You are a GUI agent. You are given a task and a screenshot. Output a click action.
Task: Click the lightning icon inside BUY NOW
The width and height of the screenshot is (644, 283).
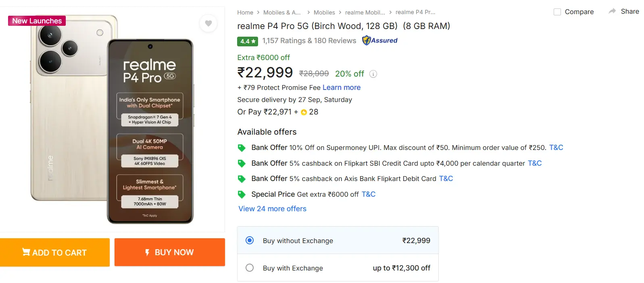tap(147, 252)
